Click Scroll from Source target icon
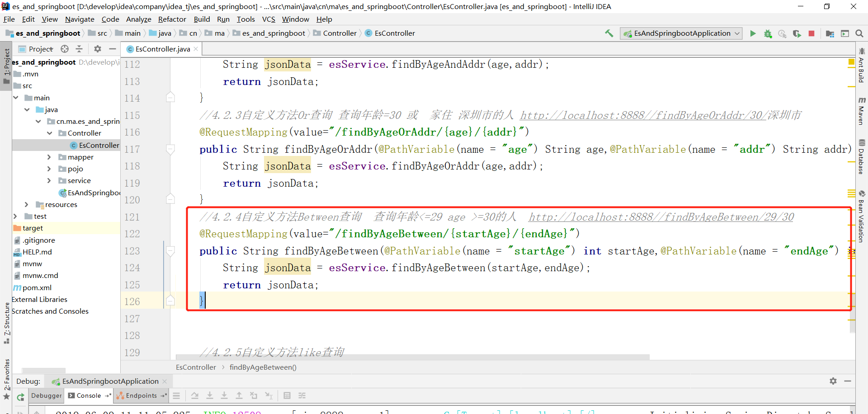868x414 pixels. pos(65,49)
